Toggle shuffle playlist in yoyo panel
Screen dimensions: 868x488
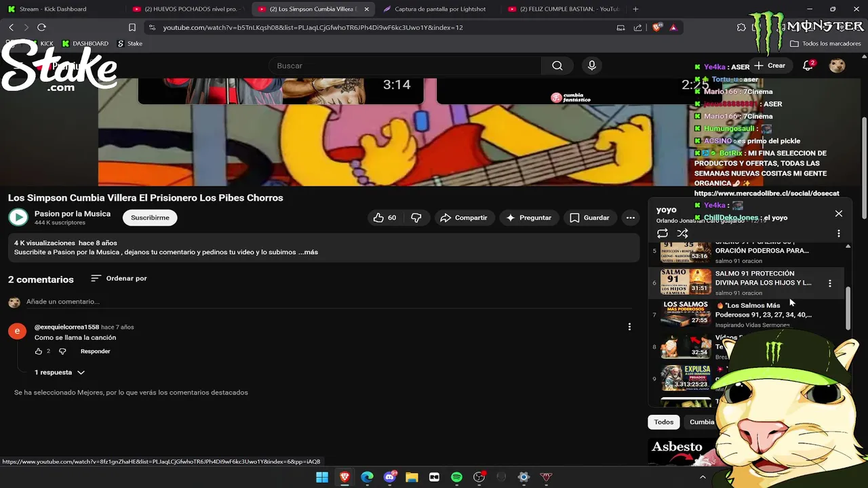[683, 233]
